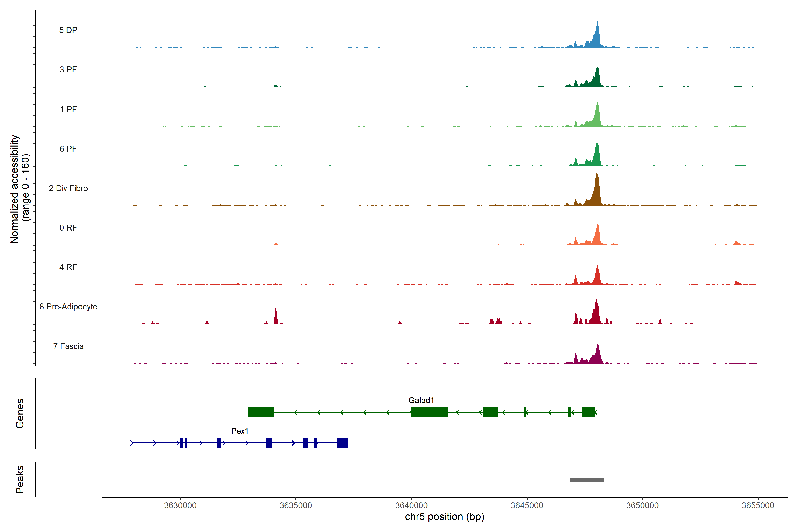
Task: Click the 7 Fascia track label
Action: click(x=68, y=346)
